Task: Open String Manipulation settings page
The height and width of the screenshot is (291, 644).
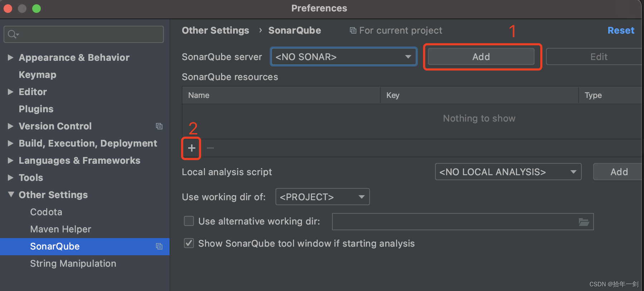Action: 73,263
